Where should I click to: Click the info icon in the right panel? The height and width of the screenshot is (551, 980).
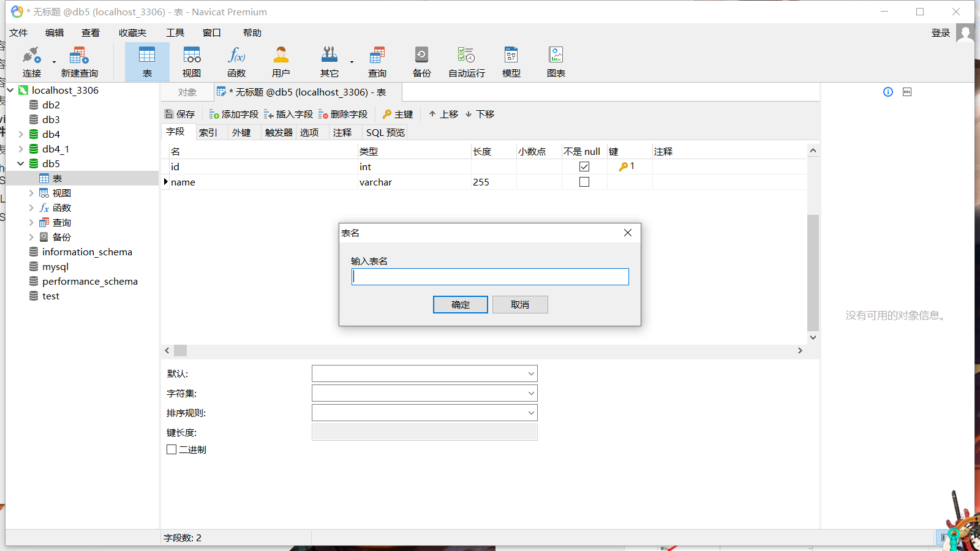(x=888, y=92)
